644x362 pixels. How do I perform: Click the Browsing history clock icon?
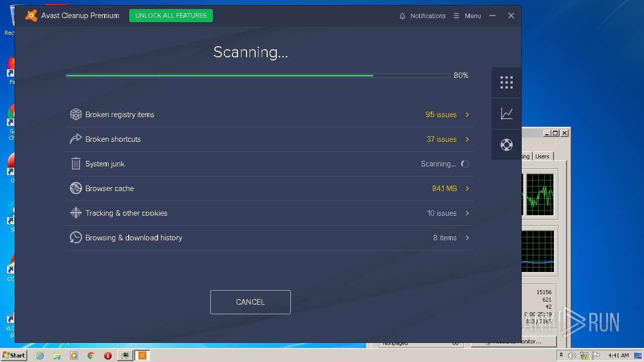pyautogui.click(x=75, y=238)
